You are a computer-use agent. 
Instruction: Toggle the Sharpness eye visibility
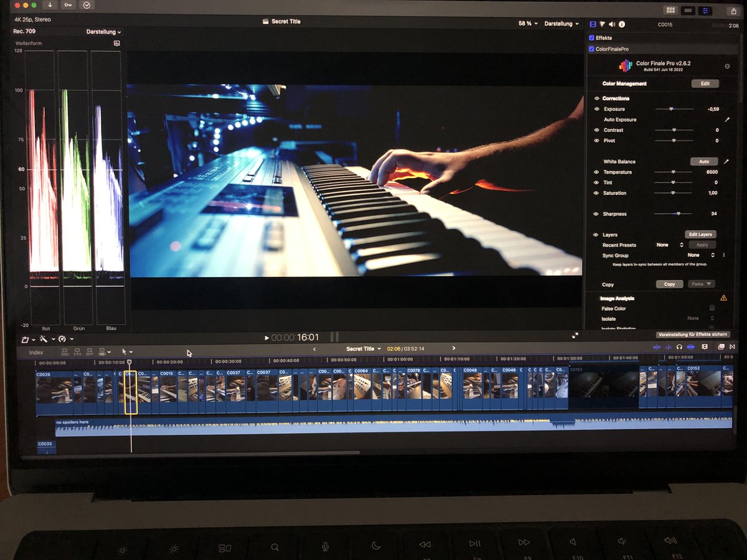tap(596, 214)
